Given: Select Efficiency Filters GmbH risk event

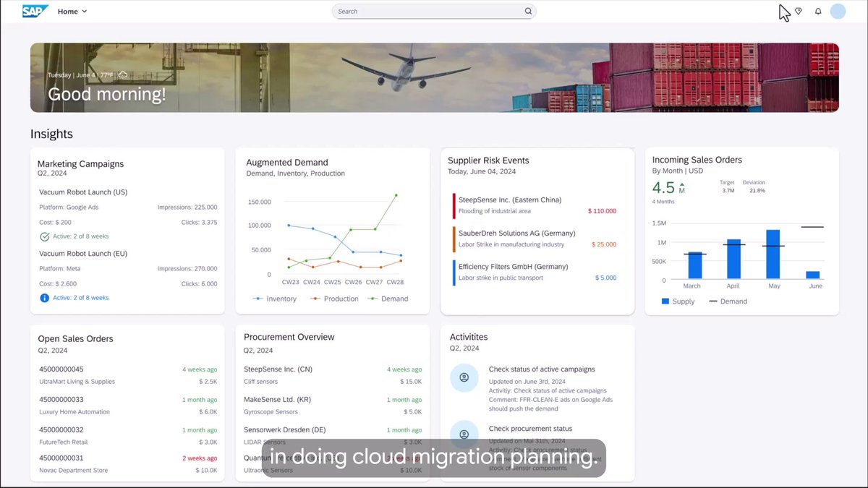Looking at the screenshot, I should tap(535, 272).
